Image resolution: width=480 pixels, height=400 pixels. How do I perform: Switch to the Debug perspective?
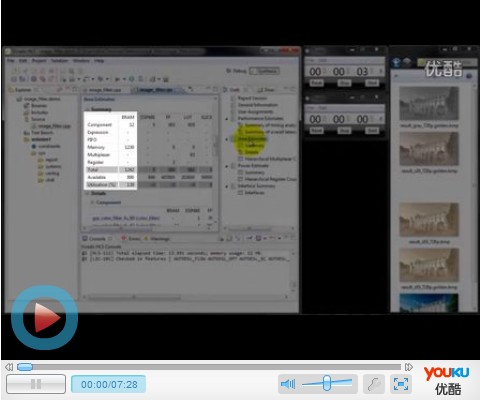tap(236, 71)
